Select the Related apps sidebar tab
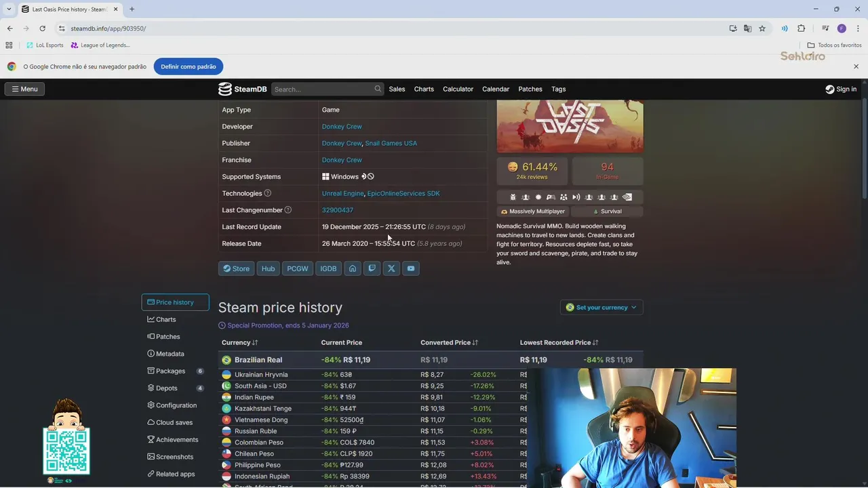868x488 pixels. (x=175, y=474)
